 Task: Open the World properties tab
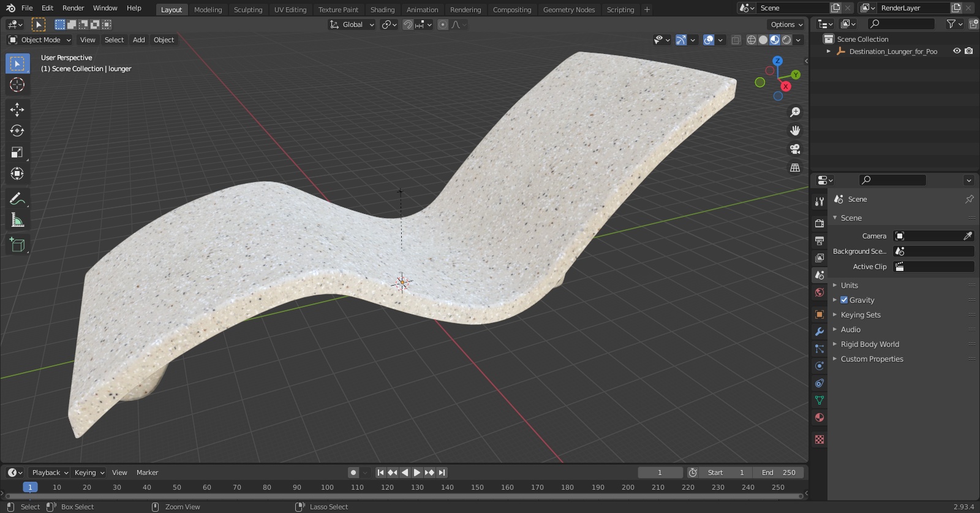click(x=819, y=292)
